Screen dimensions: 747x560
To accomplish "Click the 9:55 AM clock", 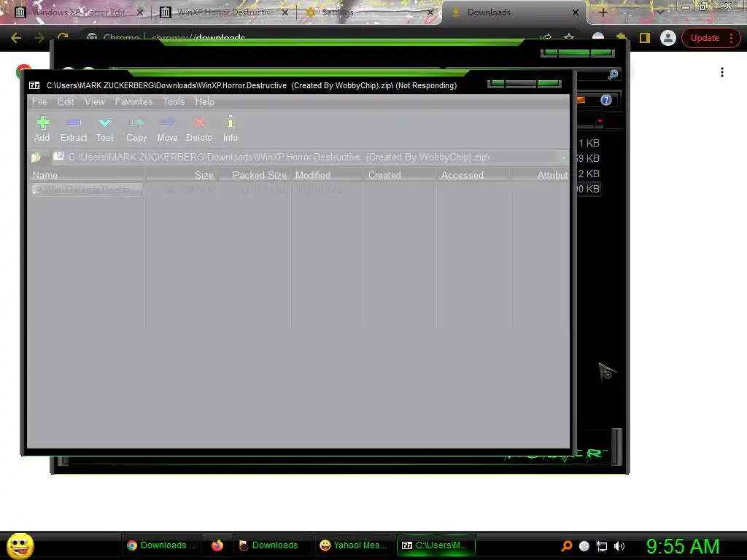I will tap(683, 546).
